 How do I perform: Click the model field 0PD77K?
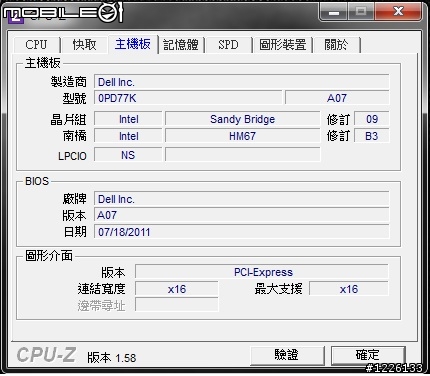188,98
